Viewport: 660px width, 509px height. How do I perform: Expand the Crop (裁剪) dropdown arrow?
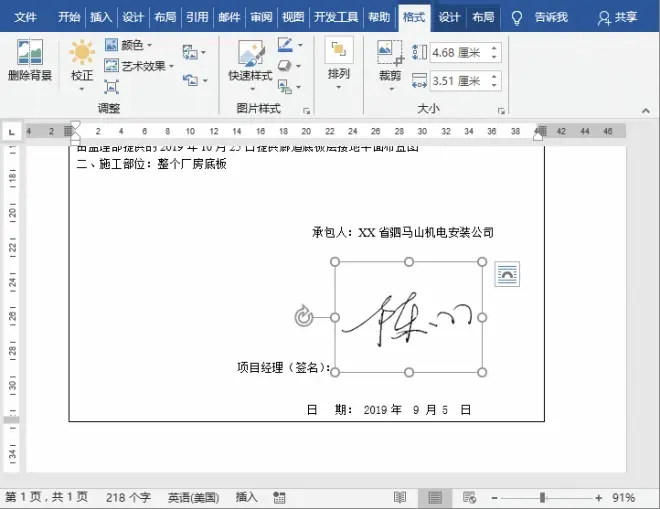pos(391,89)
